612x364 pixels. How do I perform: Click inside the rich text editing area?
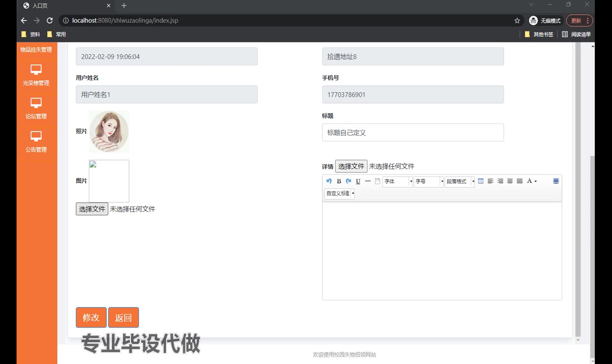pos(442,251)
